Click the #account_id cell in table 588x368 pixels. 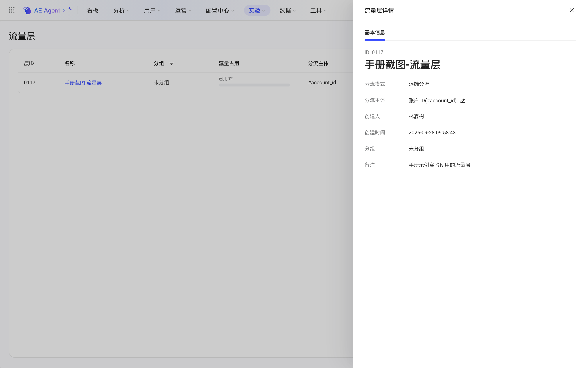pyautogui.click(x=322, y=83)
